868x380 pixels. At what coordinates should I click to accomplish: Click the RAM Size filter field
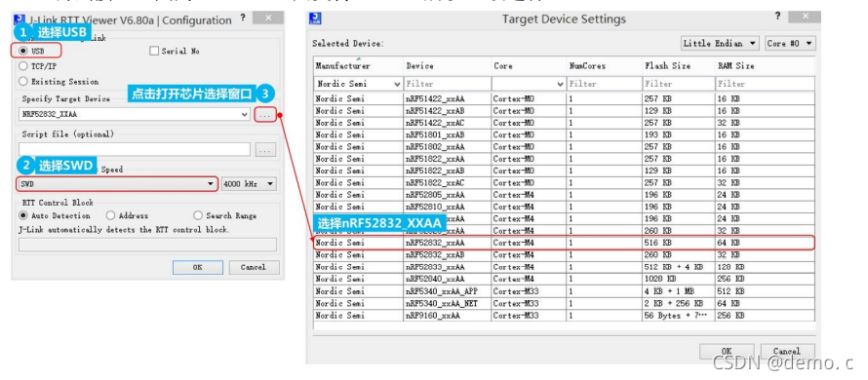click(765, 84)
